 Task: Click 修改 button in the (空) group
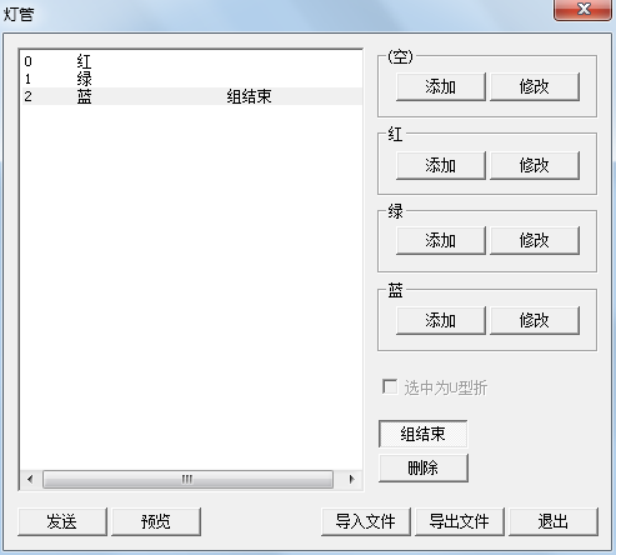(x=534, y=87)
